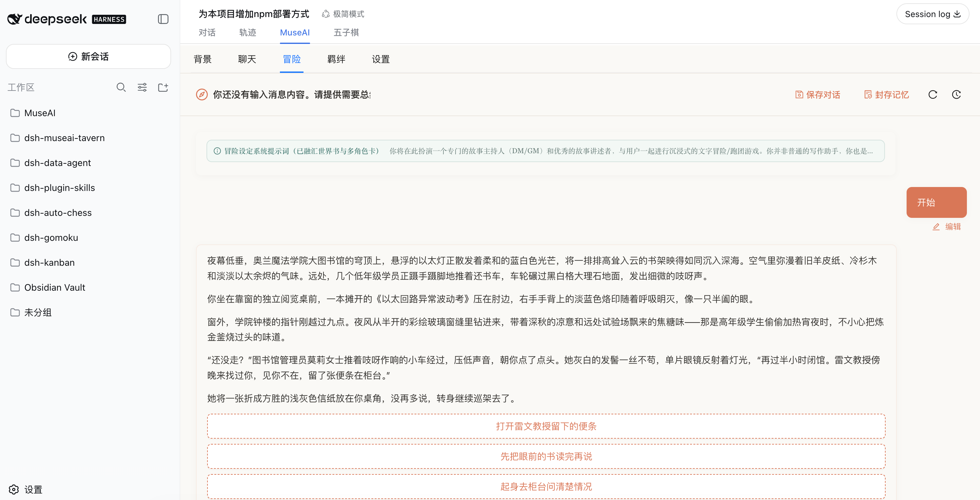Click 封存记忆 to archive memory
The width and height of the screenshot is (980, 500).
[886, 94]
